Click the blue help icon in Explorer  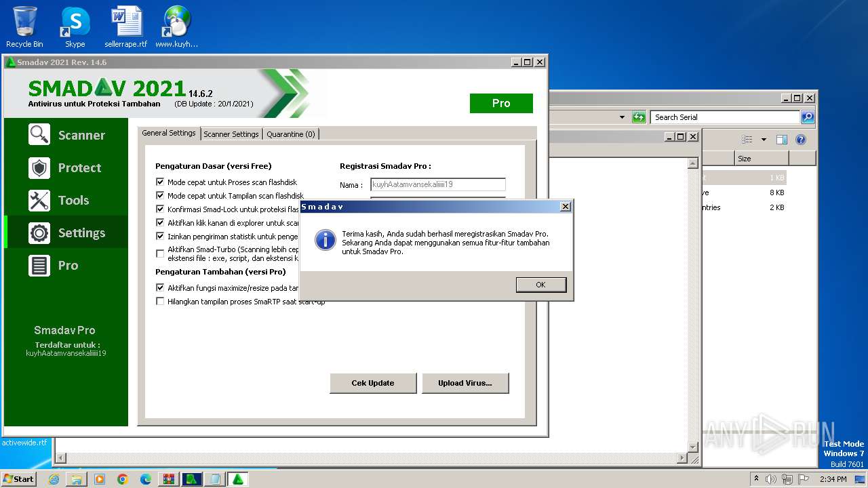coord(801,140)
